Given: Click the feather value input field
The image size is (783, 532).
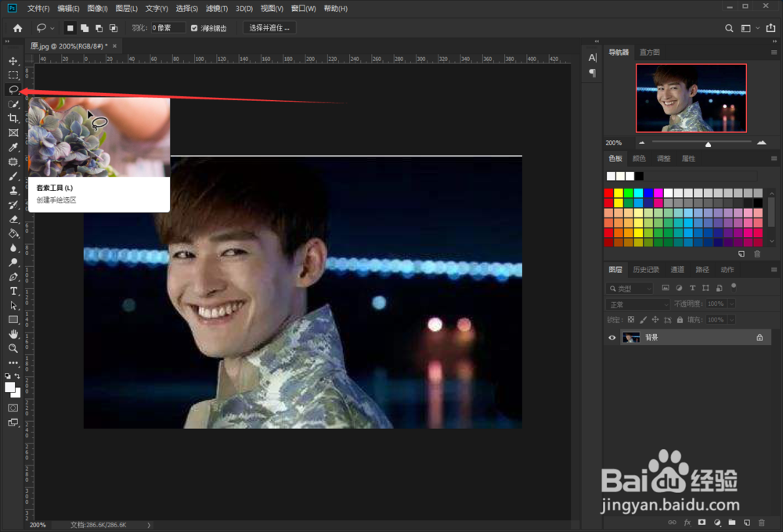Looking at the screenshot, I should tap(168, 28).
